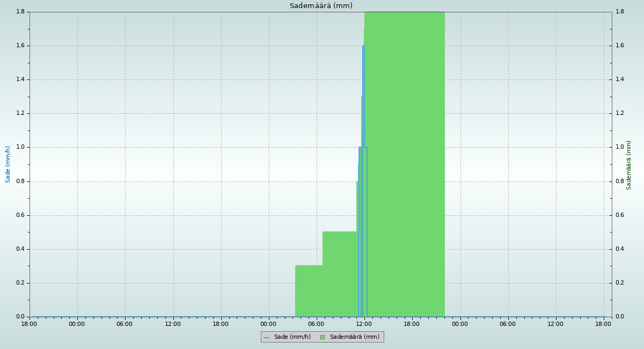Click the chart title "Sademäärä (mm)" at the top
The height and width of the screenshot is (349, 644).
pos(321,6)
